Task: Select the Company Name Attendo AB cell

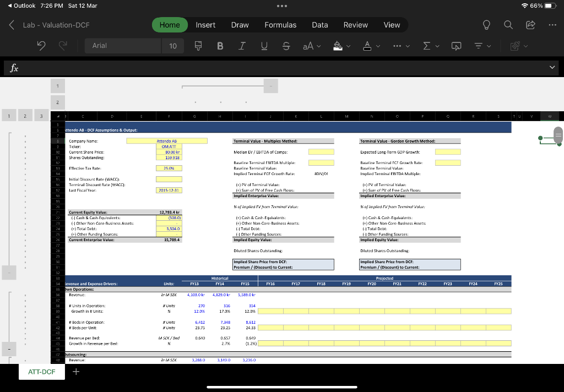Action: click(167, 141)
